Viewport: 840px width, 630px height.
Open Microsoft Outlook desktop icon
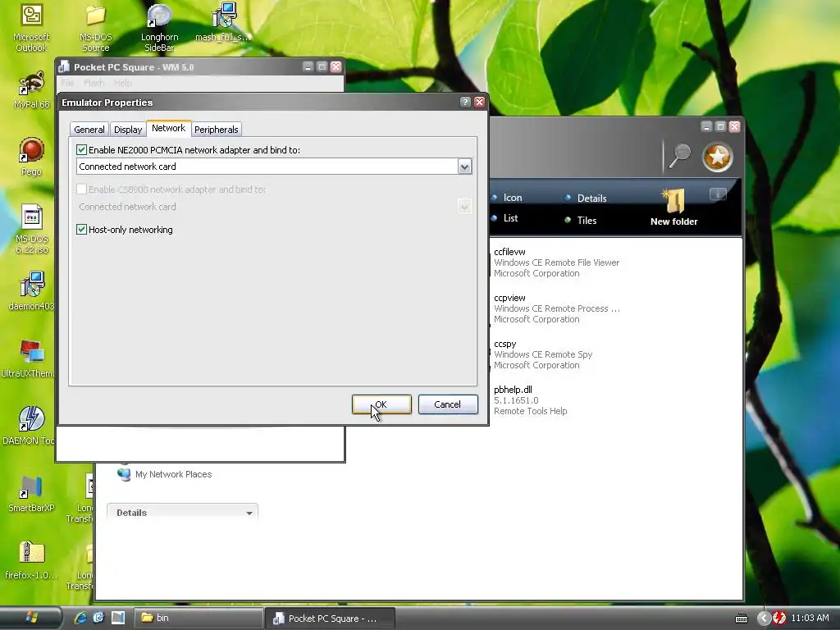31,28
